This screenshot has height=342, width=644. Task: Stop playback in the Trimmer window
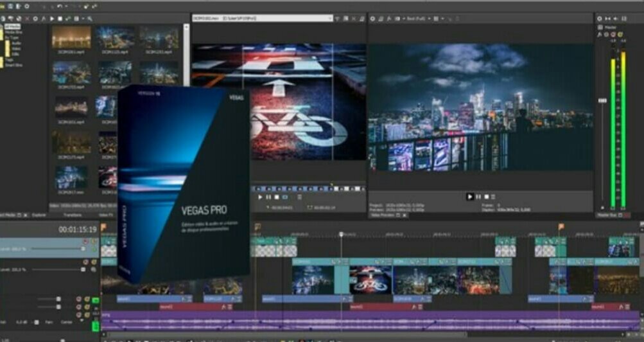coord(276,197)
